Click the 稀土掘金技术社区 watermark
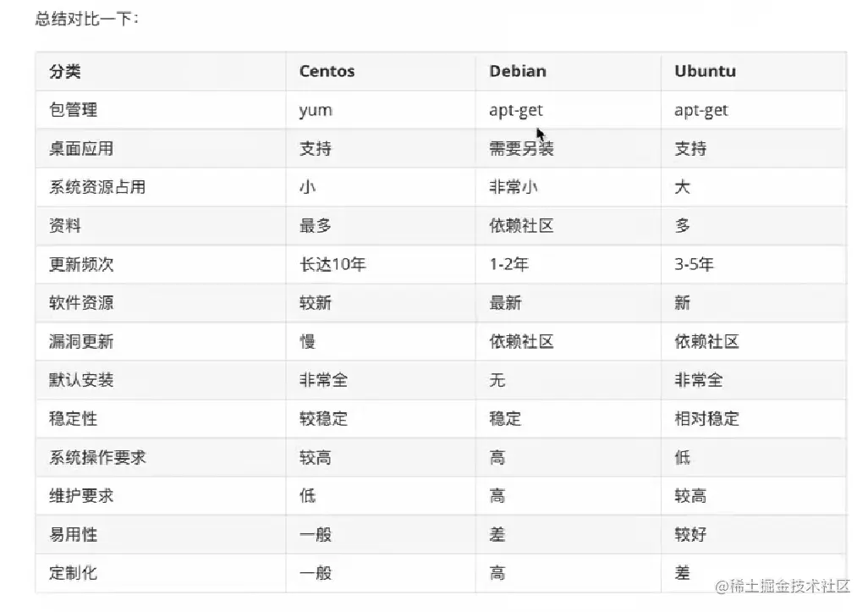 (783, 587)
